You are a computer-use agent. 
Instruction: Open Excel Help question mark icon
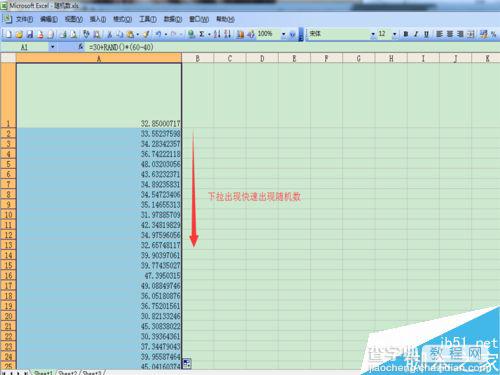coord(292,34)
